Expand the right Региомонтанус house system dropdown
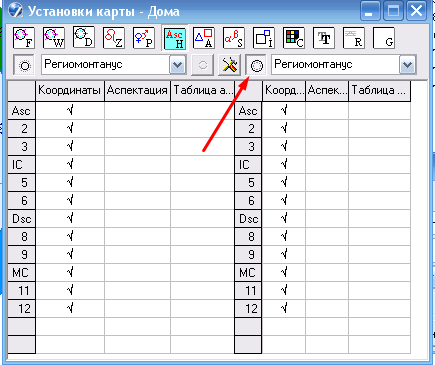 click(407, 65)
